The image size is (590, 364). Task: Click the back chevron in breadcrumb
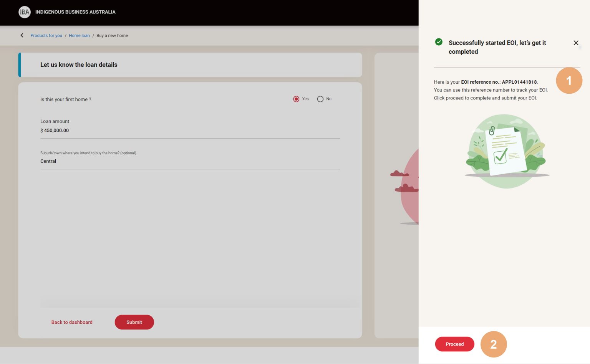coord(22,35)
